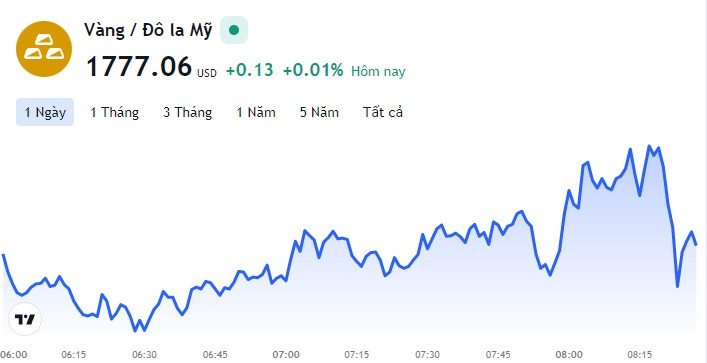This screenshot has height=363, width=707.
Task: Click the 07:00 time axis label
Action: click(286, 354)
